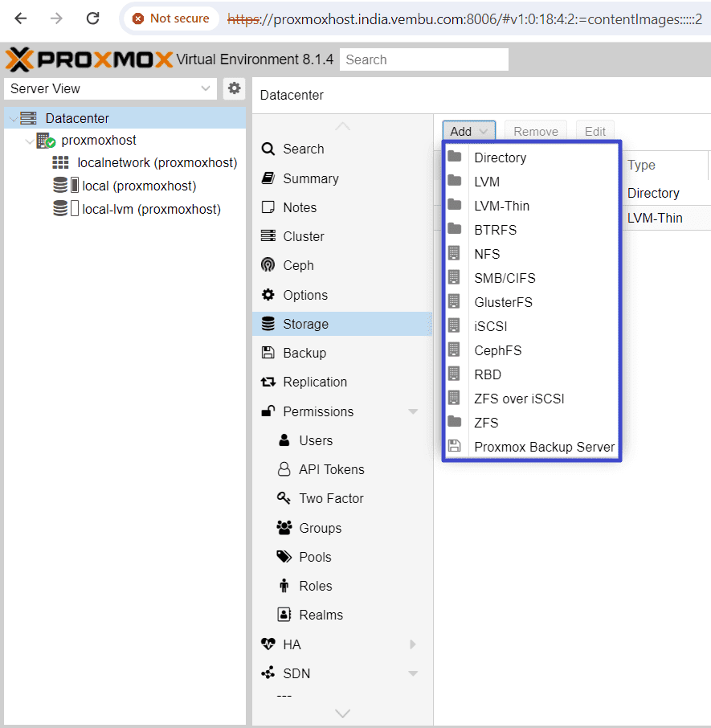The height and width of the screenshot is (728, 711).
Task: Click the Backup floppy disk icon
Action: point(268,353)
